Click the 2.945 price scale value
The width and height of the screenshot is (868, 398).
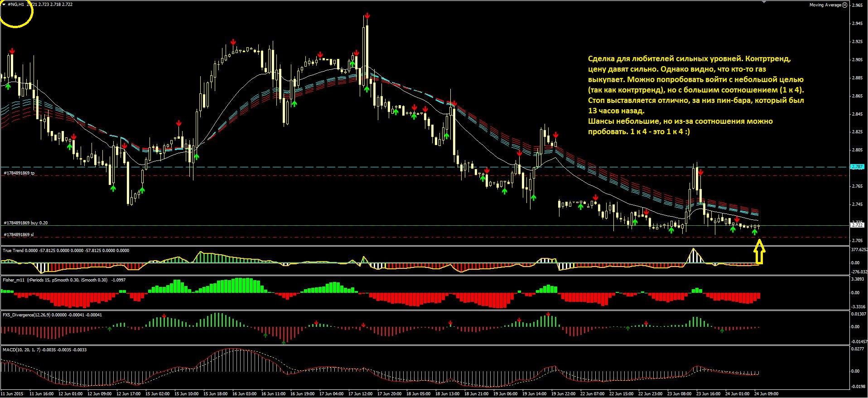[x=858, y=24]
